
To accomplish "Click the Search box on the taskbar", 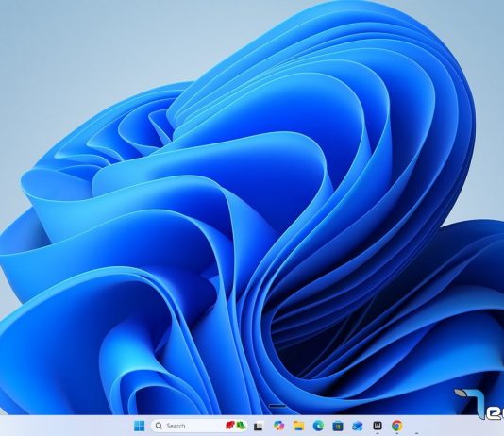I will [199, 426].
